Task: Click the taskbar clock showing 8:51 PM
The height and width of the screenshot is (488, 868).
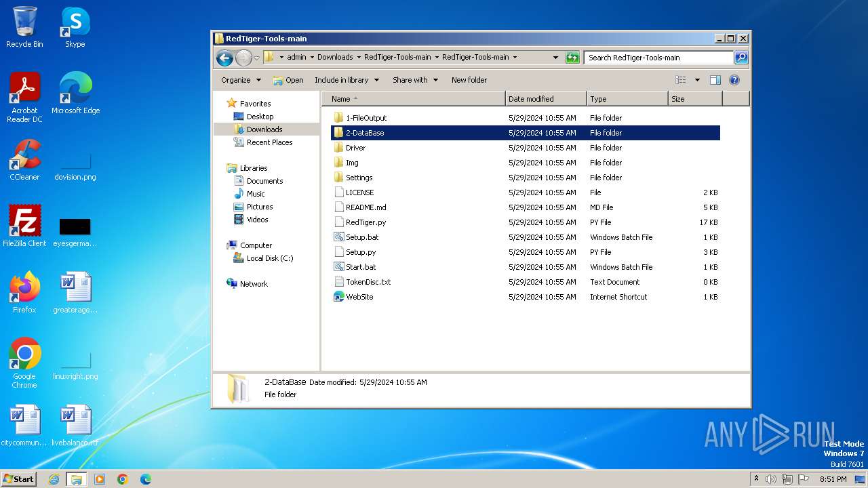Action: coord(833,479)
